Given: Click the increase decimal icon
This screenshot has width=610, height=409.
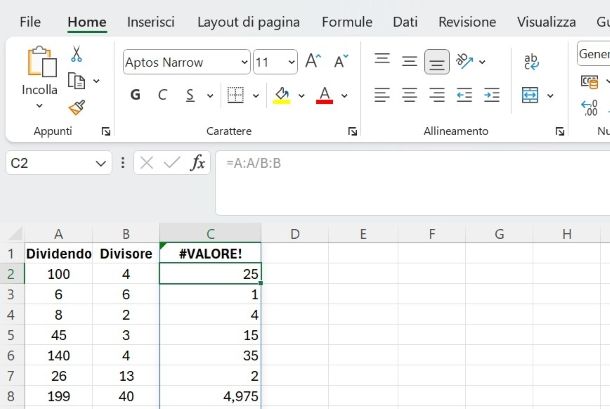Looking at the screenshot, I should (589, 108).
